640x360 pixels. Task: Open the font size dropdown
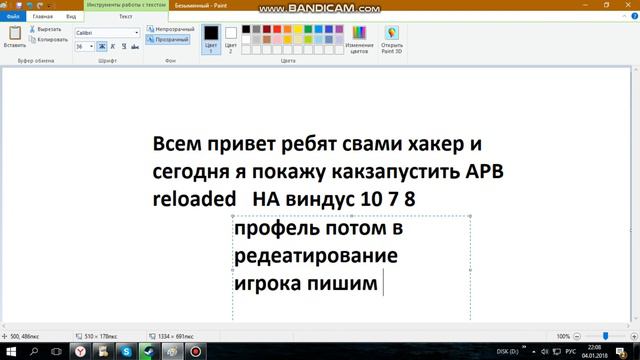91,47
